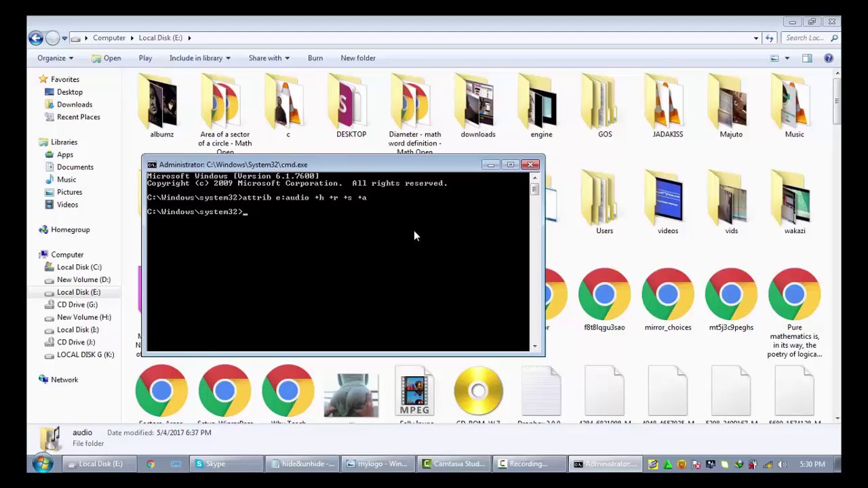This screenshot has height=488, width=868.
Task: Select the f8t8lqgu3sao Chrome file
Action: click(x=604, y=300)
